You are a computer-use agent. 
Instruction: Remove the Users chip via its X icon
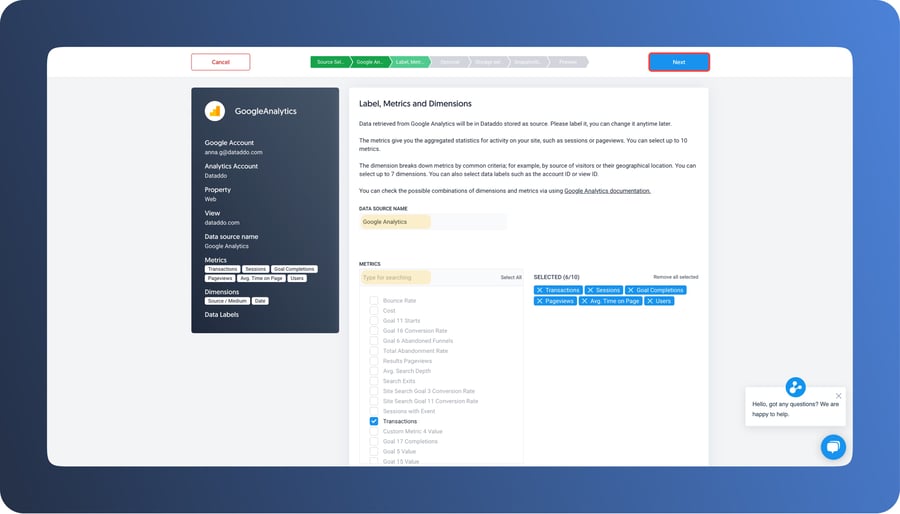click(x=650, y=301)
